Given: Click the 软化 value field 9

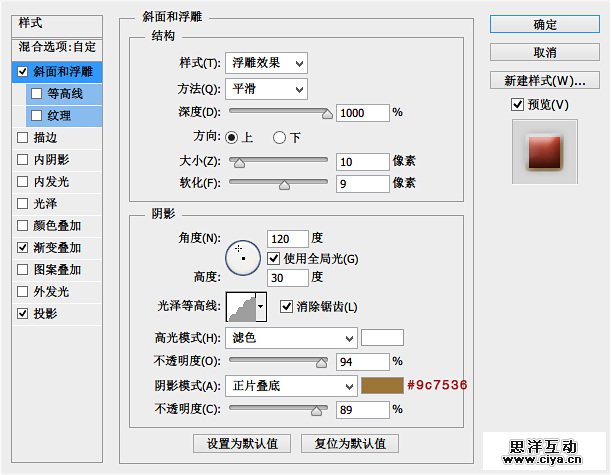Looking at the screenshot, I should click(x=363, y=184).
